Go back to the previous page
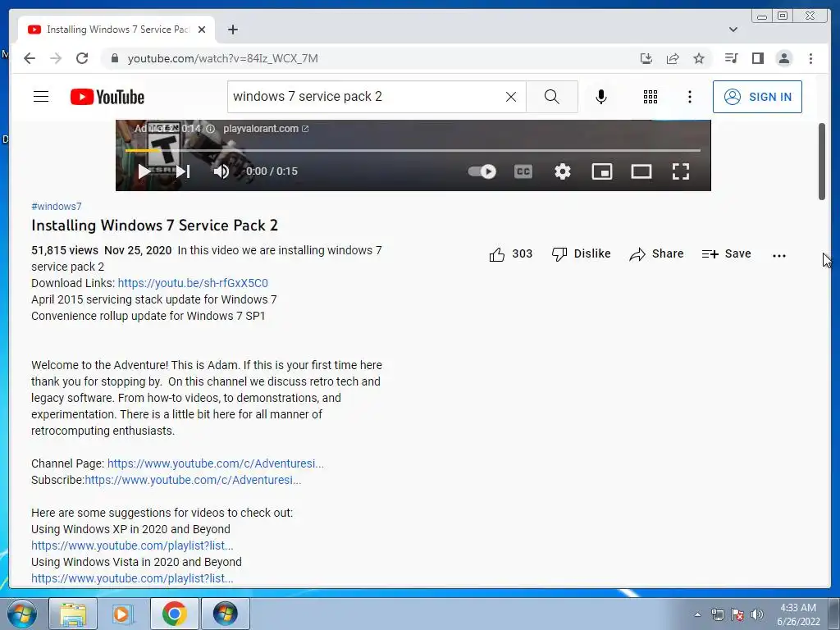The height and width of the screenshot is (630, 840). [30, 58]
